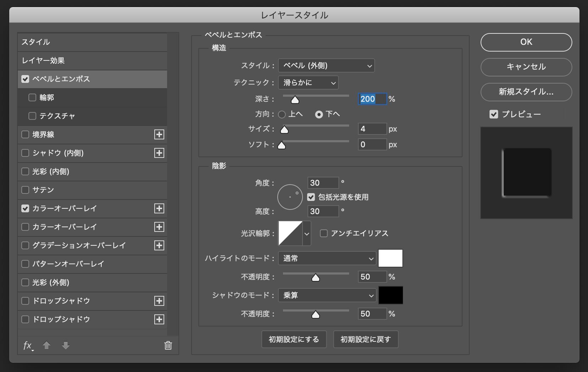This screenshot has width=588, height=372.
Task: Click the ソフト value field
Action: point(372,144)
